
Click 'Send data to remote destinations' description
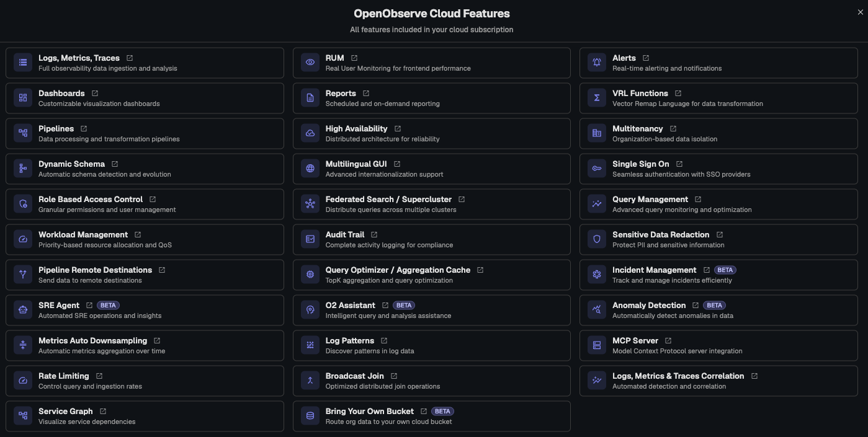pyautogui.click(x=90, y=281)
